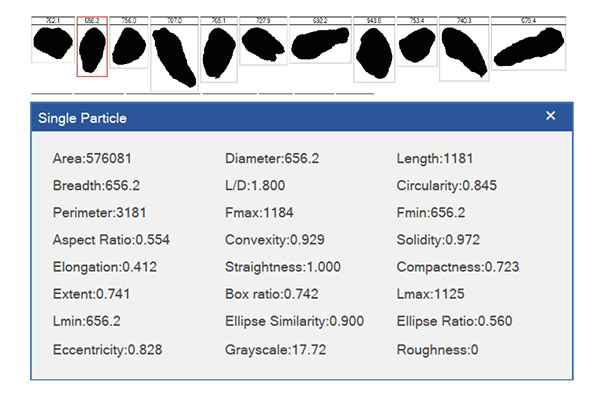Click the Perimeter:3181 field

click(x=99, y=213)
